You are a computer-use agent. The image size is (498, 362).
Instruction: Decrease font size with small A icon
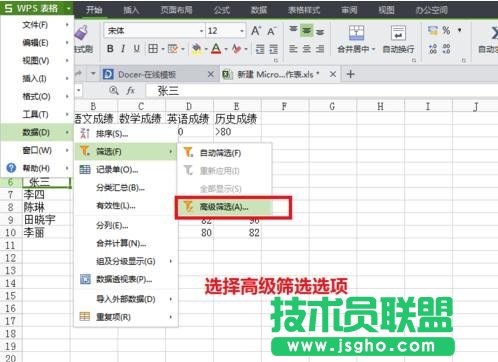coord(272,31)
